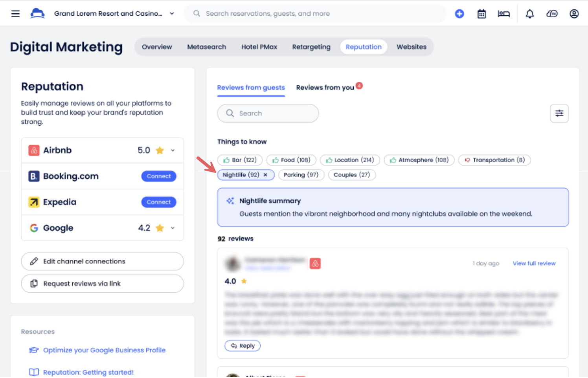Click the reviews Search field
This screenshot has height=378, width=588.
click(268, 114)
